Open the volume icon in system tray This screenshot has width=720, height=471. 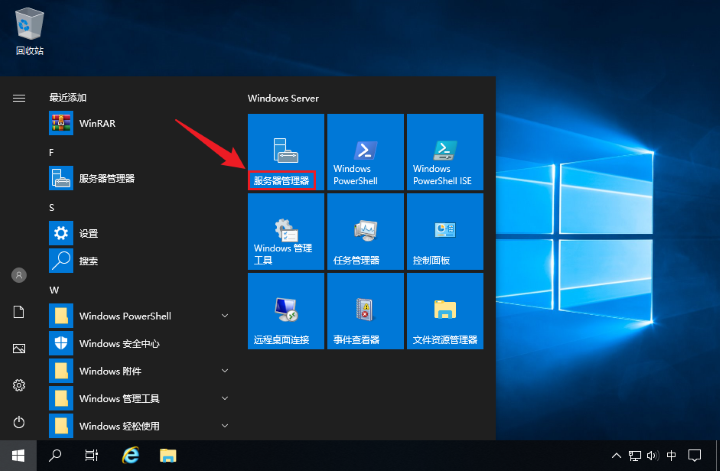click(652, 456)
